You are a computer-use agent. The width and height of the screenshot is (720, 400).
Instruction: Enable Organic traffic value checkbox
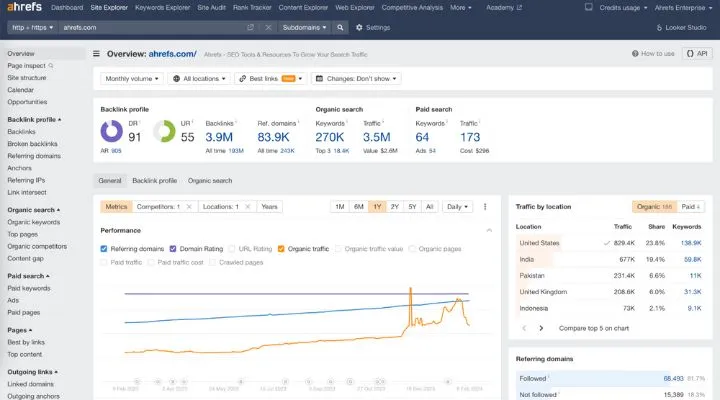tap(338, 249)
